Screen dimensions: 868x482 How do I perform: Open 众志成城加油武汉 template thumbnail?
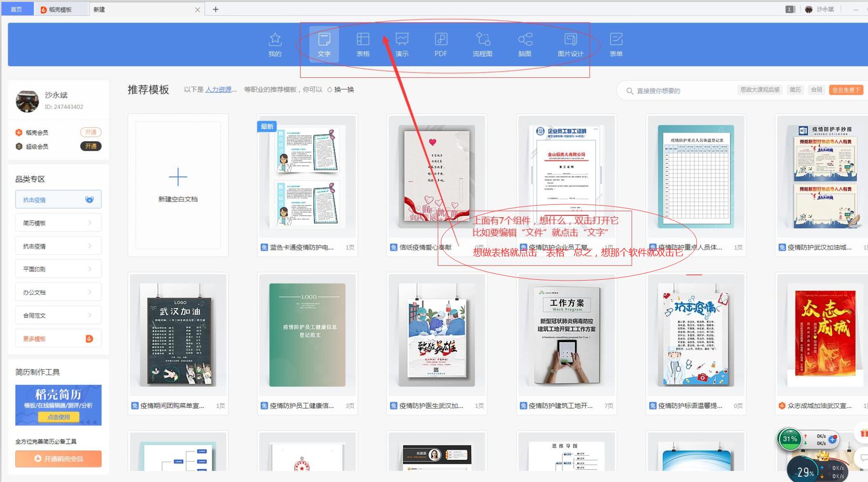coord(824,335)
